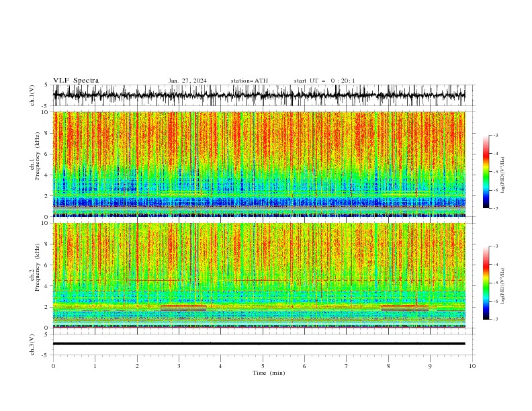Click the 8 tick label on the Time axis

(388, 366)
